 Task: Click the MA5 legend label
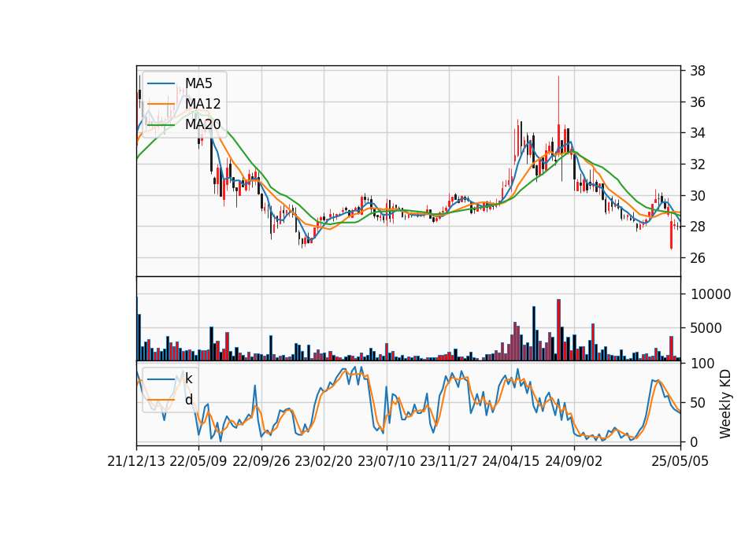[198, 83]
